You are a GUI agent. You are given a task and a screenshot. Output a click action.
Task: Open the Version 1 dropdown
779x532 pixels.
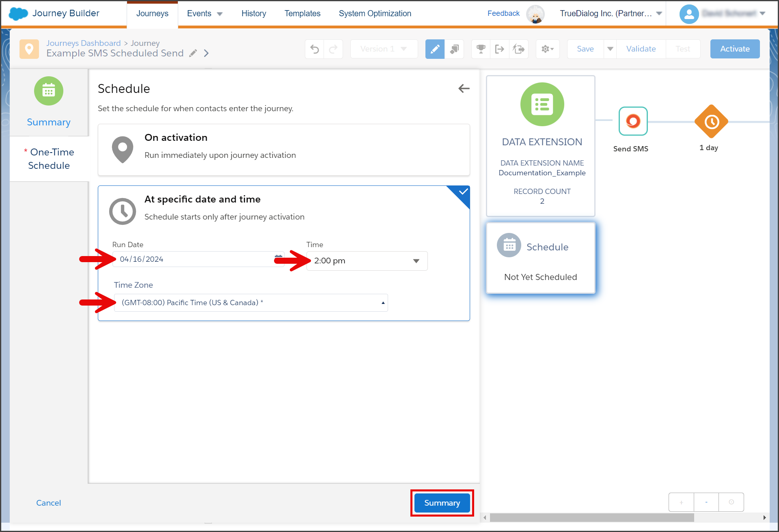[384, 49]
